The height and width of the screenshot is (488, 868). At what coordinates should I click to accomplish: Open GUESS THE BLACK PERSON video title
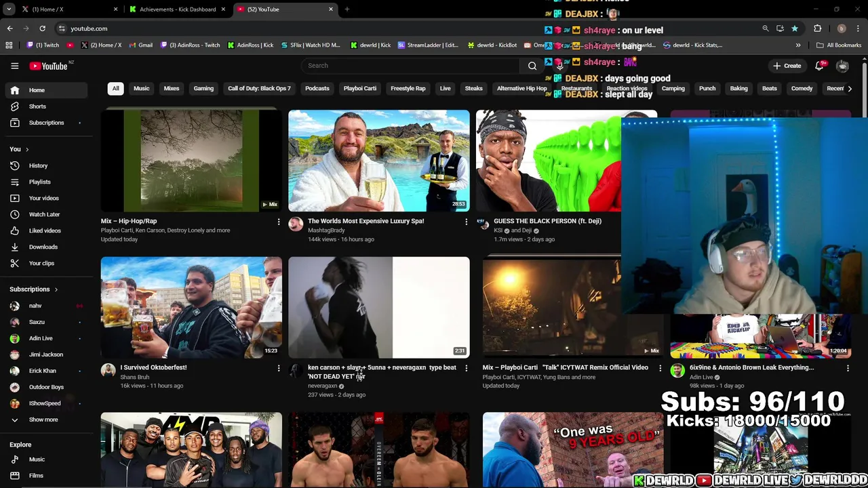pos(547,221)
